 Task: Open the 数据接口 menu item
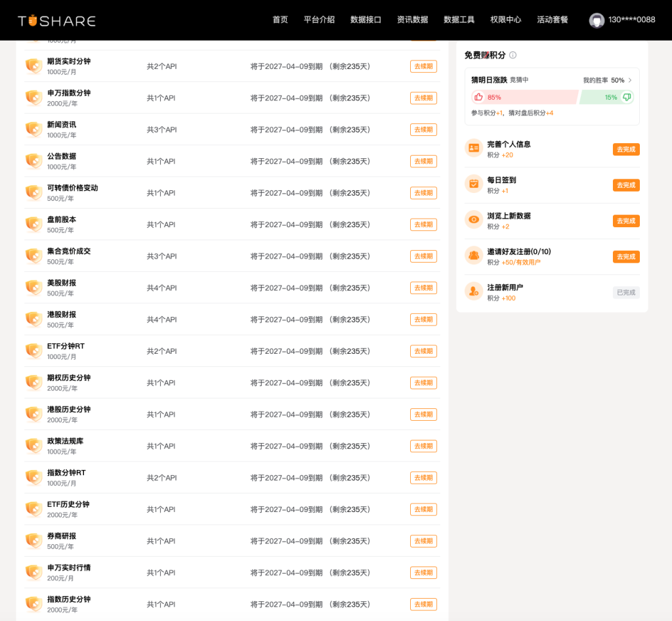click(366, 20)
